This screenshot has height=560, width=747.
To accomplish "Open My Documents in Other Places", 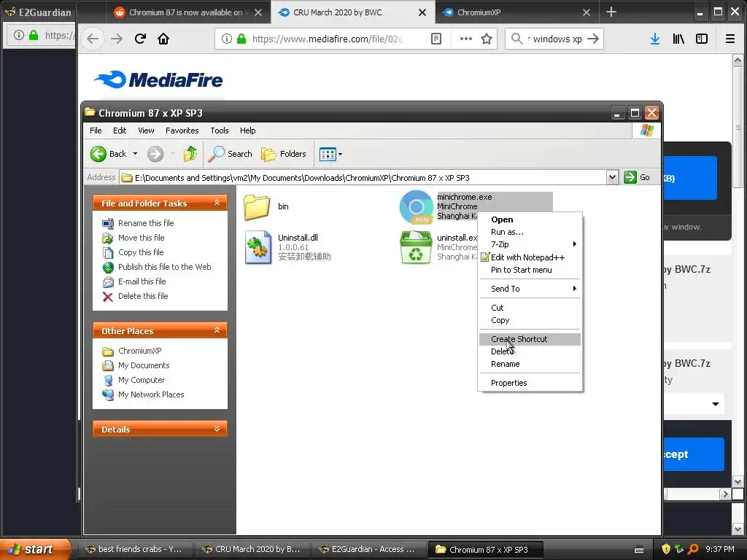I will coord(144,365).
